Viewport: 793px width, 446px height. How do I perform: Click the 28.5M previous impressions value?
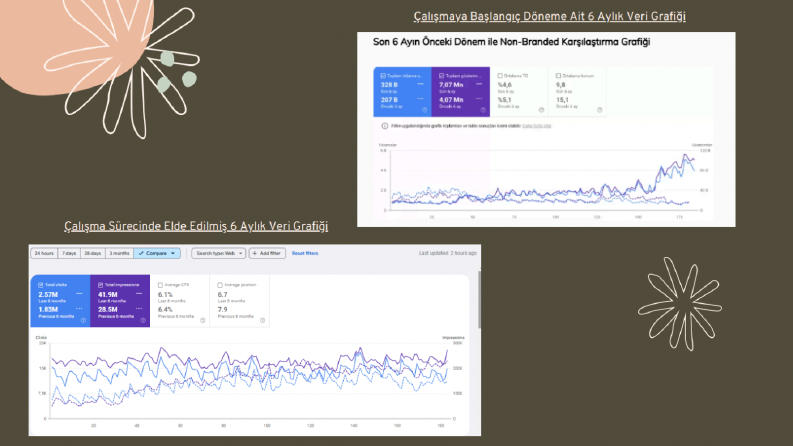108,309
